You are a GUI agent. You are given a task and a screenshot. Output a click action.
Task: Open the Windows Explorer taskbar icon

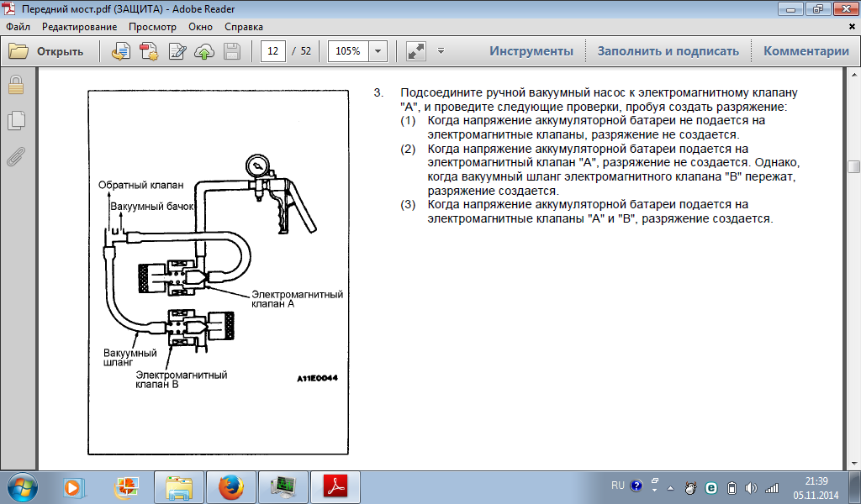click(179, 487)
